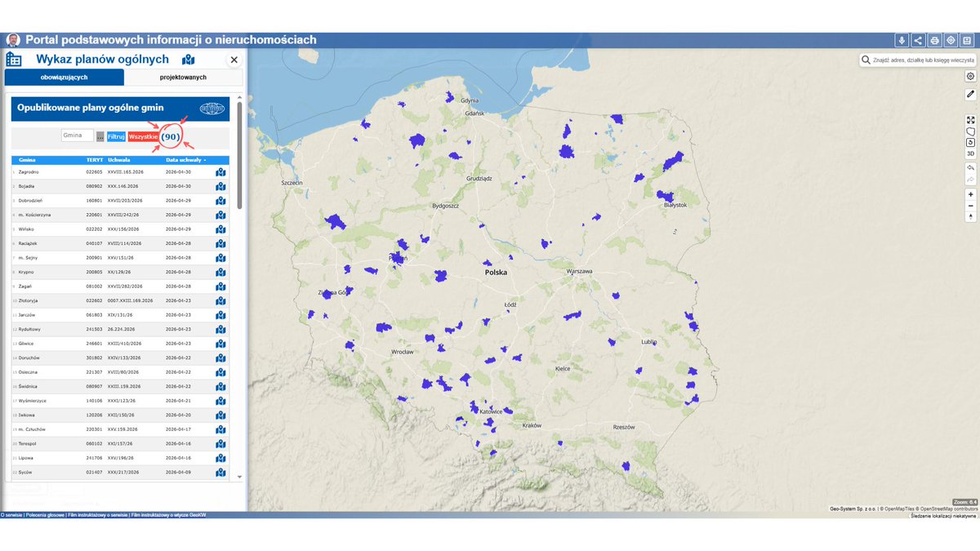Sort by Gmina column header

tap(27, 160)
